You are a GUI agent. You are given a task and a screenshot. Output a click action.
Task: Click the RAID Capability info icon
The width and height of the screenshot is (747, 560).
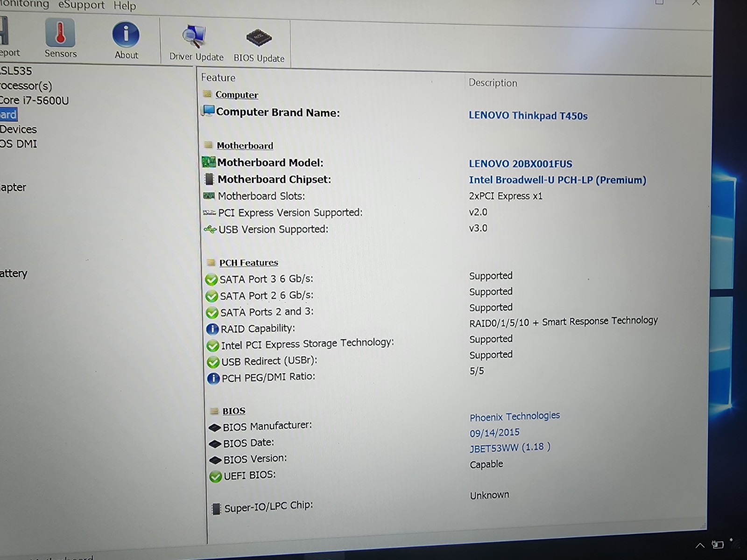tap(212, 329)
